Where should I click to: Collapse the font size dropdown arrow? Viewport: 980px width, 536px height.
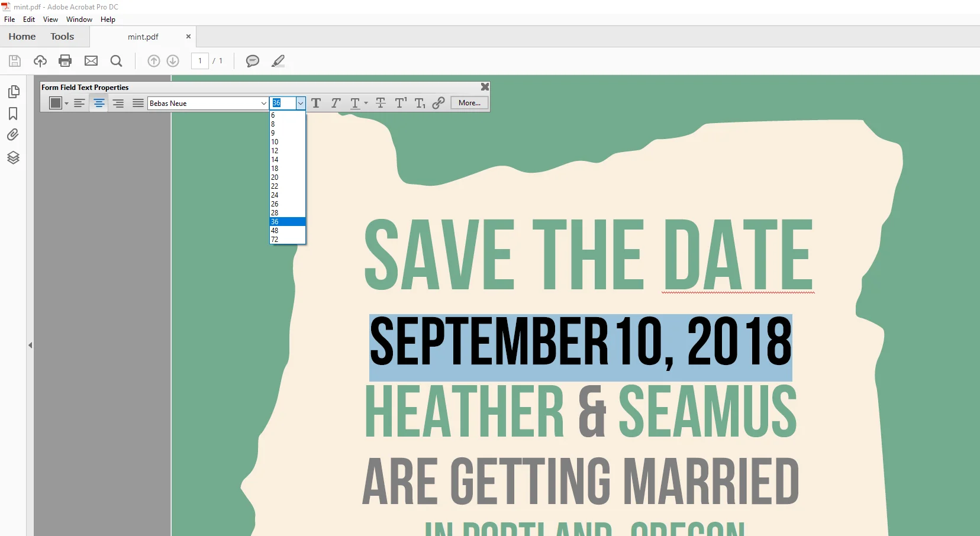point(301,103)
